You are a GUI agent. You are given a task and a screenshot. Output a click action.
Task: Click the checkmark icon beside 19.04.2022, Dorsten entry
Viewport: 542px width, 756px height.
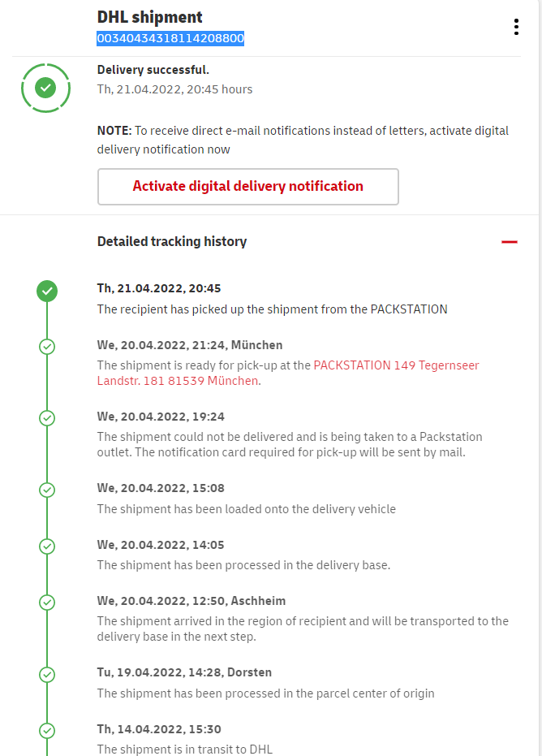click(x=47, y=674)
